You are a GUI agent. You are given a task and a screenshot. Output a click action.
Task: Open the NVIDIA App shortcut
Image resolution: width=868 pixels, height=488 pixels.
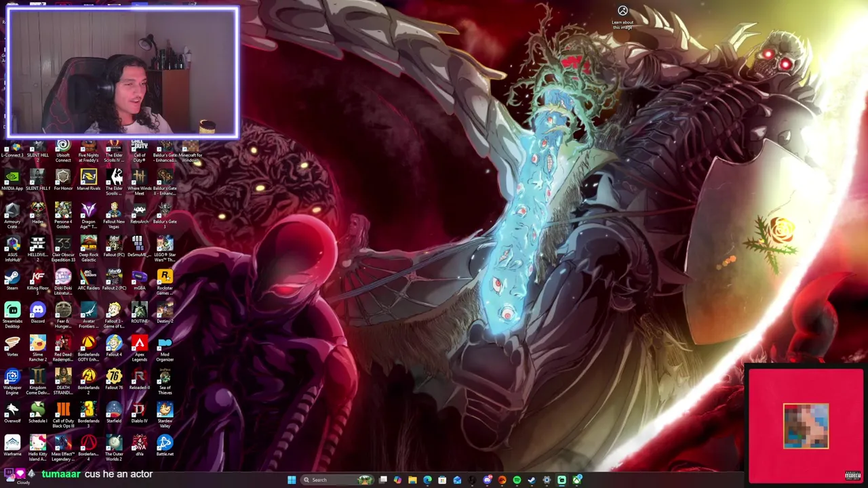pyautogui.click(x=12, y=180)
